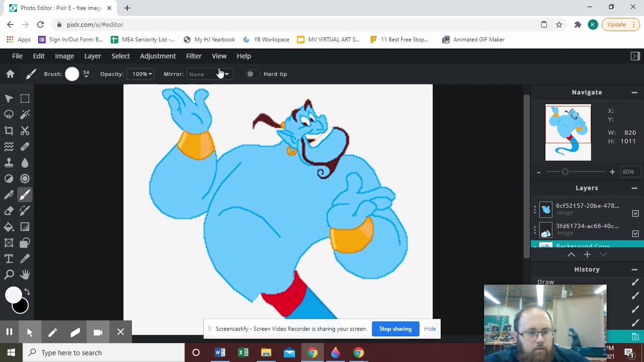Select the 6cf52157 layer row
This screenshot has width=644, height=362.
581,209
